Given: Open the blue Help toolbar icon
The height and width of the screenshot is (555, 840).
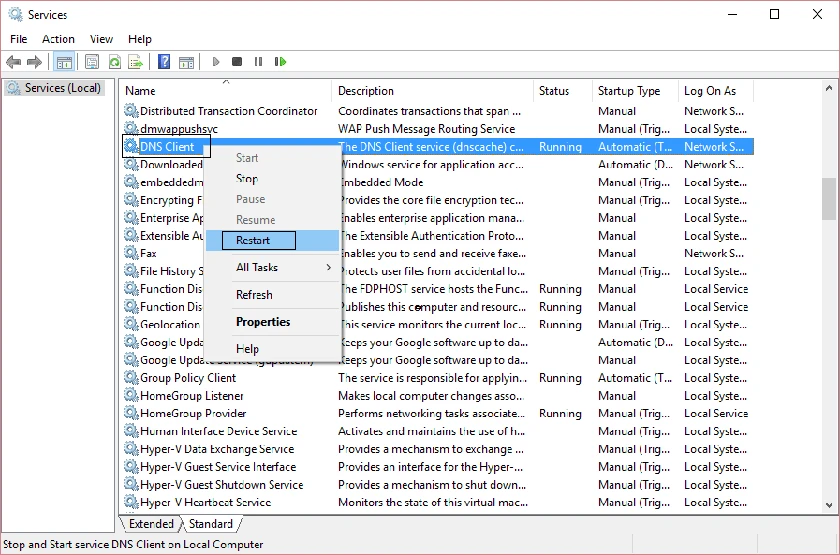Looking at the screenshot, I should pyautogui.click(x=164, y=62).
